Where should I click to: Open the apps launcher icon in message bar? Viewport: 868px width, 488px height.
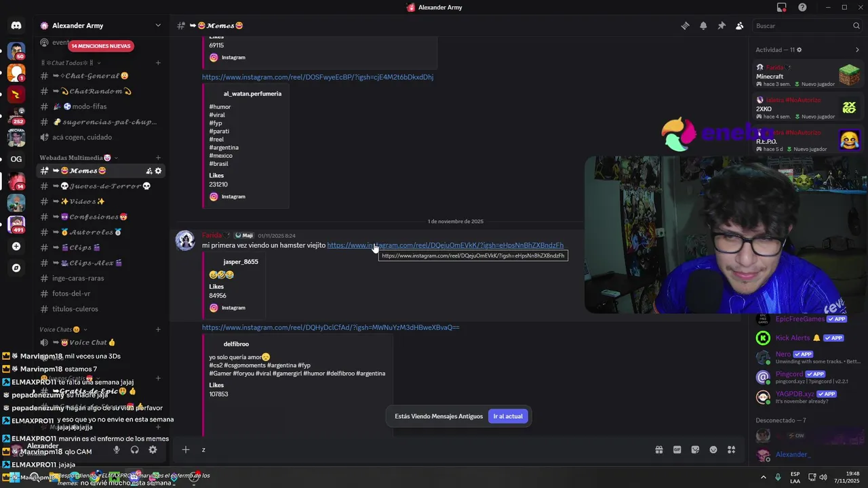pos(731,449)
